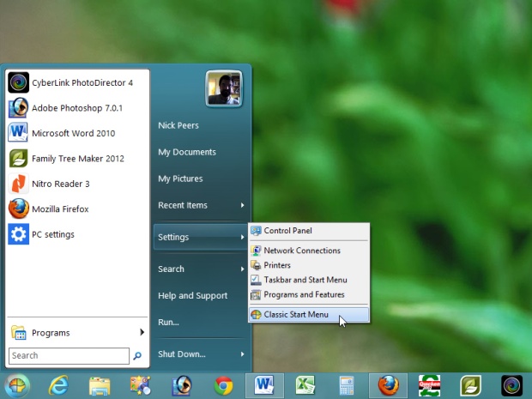Open Photoshop eye icon on the taskbar
532x399 pixels.
tap(182, 386)
